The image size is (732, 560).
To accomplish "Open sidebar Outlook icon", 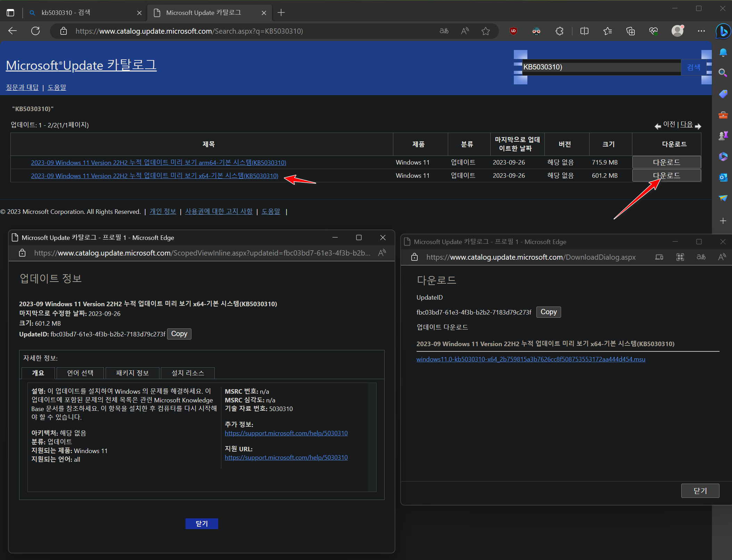I will (723, 177).
